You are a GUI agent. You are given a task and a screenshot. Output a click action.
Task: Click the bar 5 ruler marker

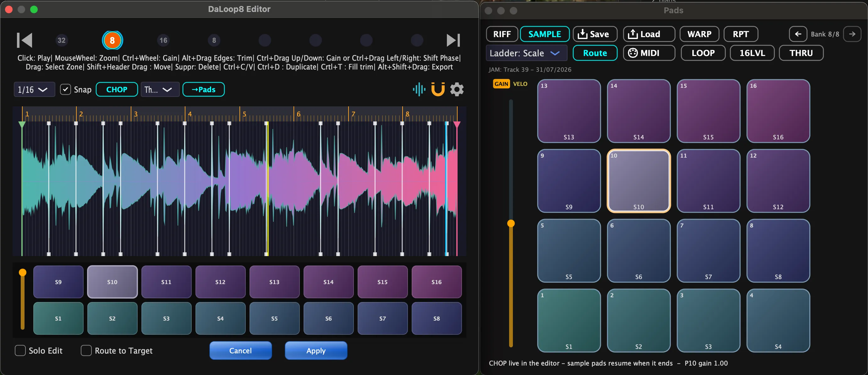[x=244, y=114]
